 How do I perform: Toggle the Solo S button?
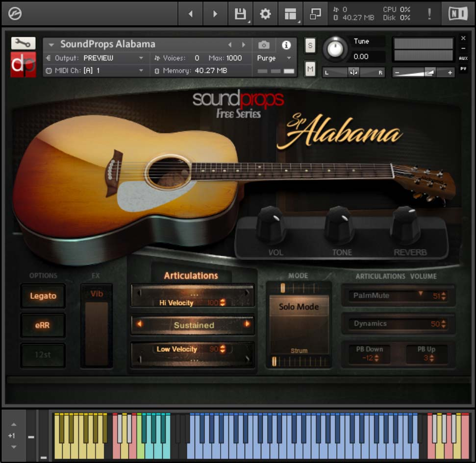(x=310, y=46)
